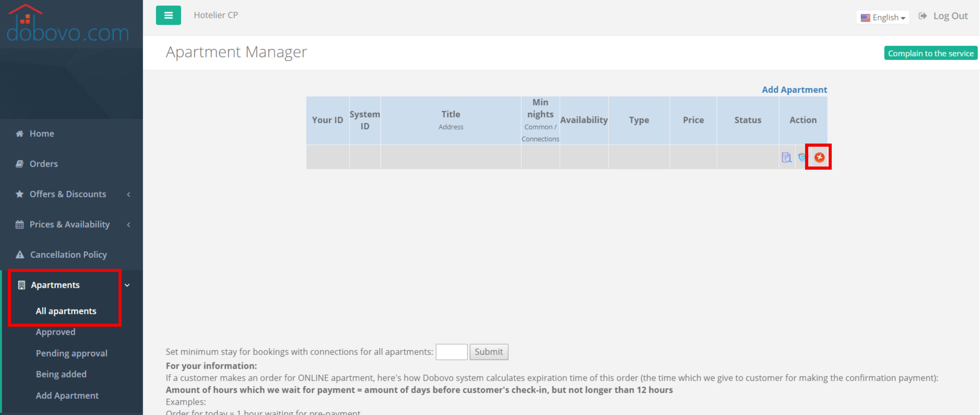The height and width of the screenshot is (415, 980).
Task: Click the Orders book icon in sidebar
Action: click(x=19, y=164)
